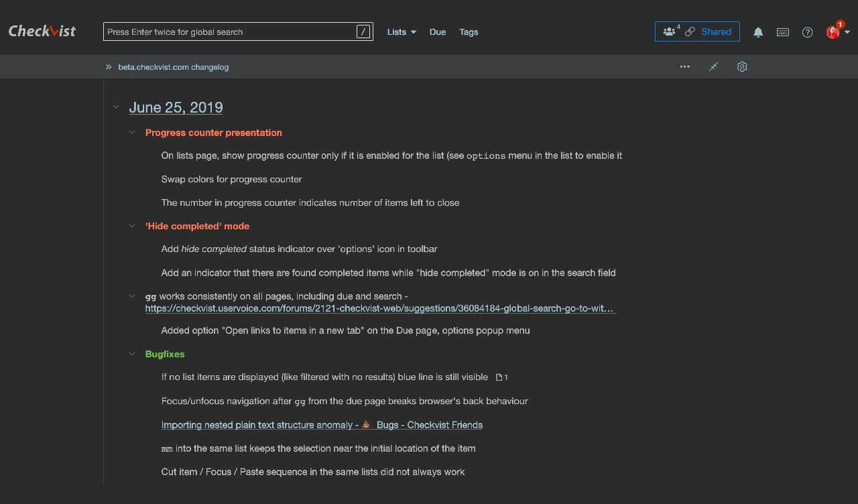Open the checkvist.uservoice.com suggestion link
The height and width of the screenshot is (504, 858).
coord(380,309)
